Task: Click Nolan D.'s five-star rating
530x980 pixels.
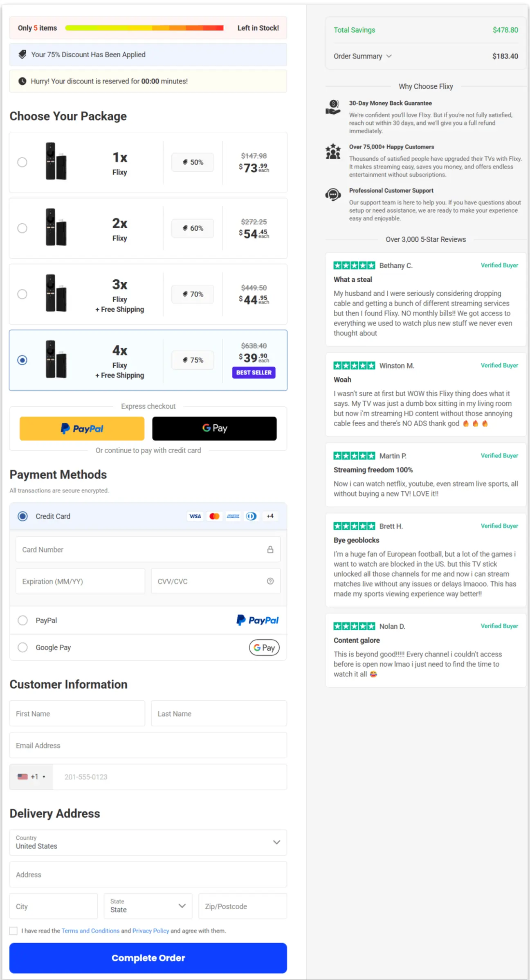Action: point(354,626)
